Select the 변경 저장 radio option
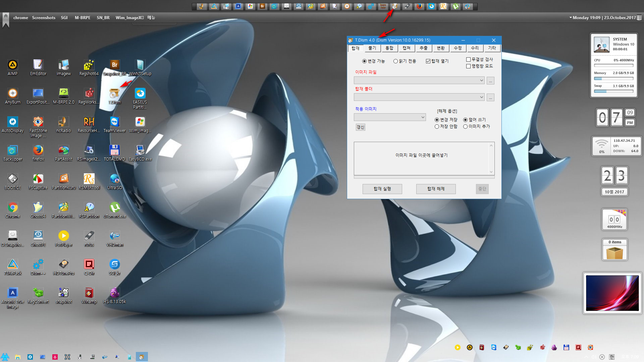 (446, 120)
